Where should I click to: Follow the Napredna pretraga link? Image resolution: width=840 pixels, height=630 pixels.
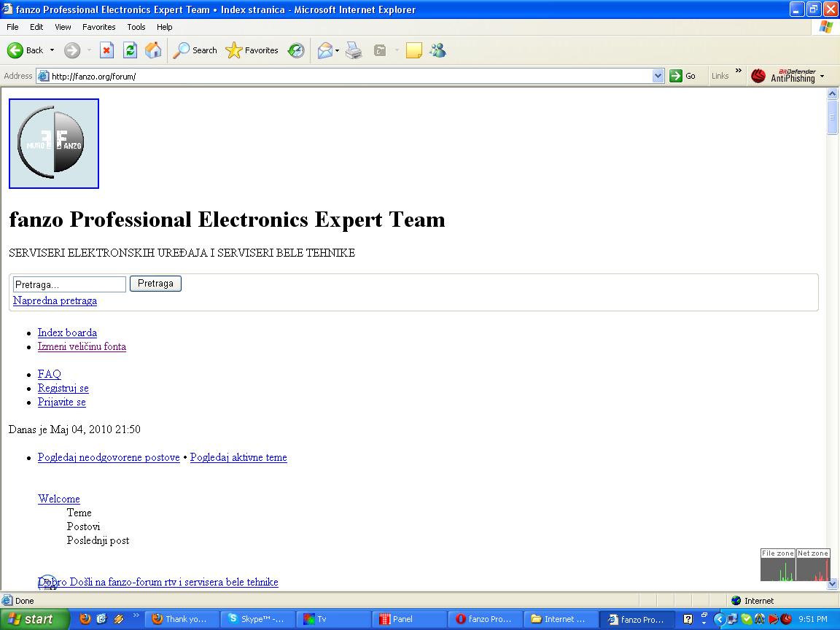55,300
